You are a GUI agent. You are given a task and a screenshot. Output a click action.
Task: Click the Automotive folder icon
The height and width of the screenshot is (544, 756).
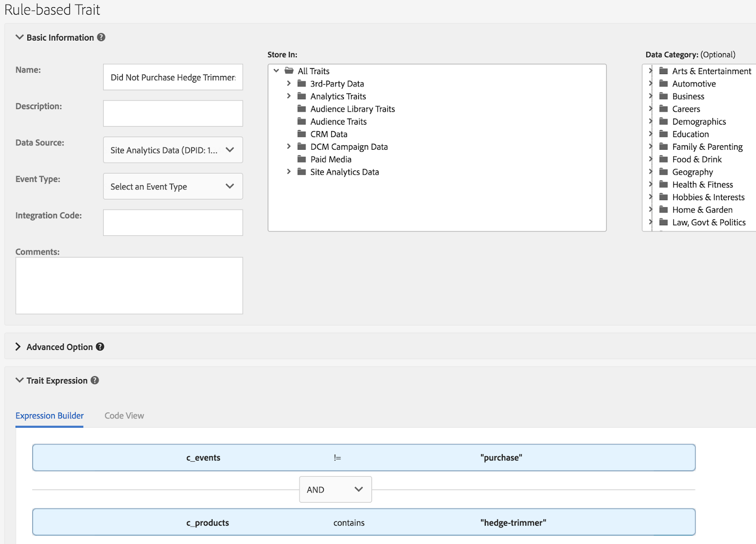[663, 84]
